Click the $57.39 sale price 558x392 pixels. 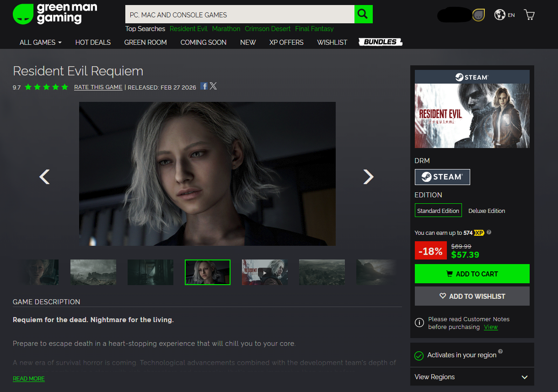point(465,255)
